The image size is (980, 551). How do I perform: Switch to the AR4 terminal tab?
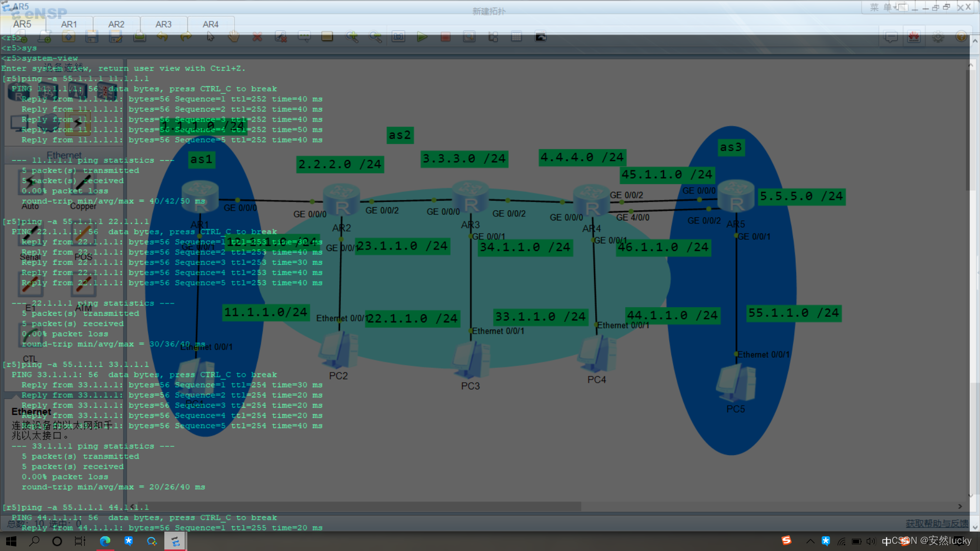[x=210, y=24]
